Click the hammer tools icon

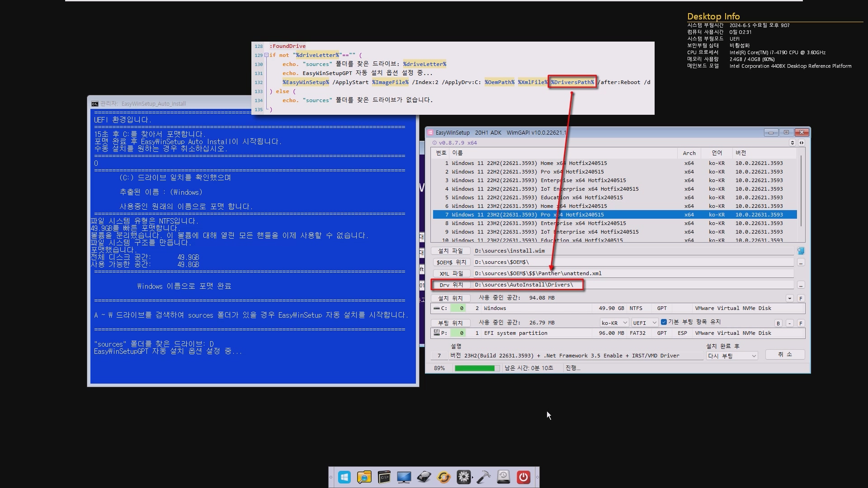pos(483,477)
